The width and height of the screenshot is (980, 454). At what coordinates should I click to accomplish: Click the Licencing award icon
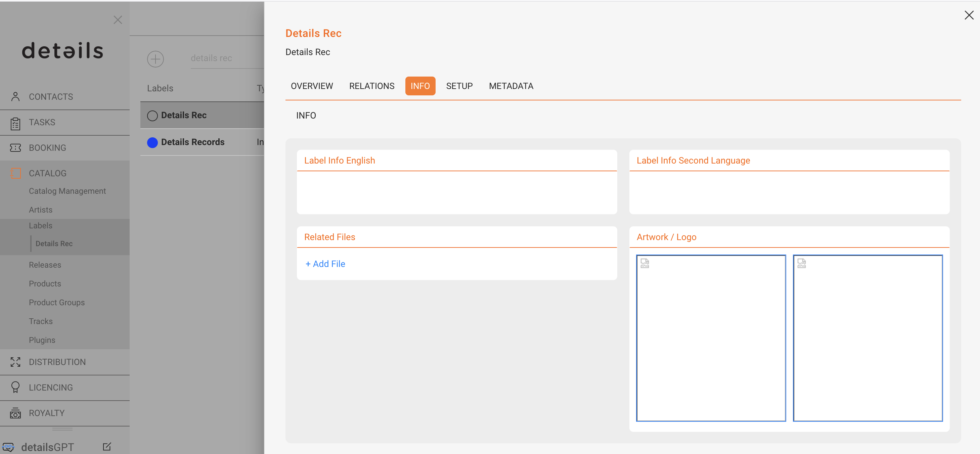15,387
